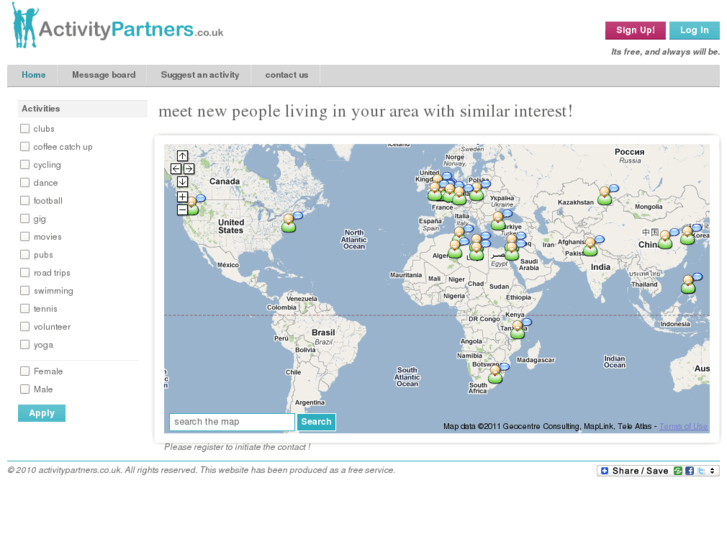
Task: Zoom in the map with plus
Action: click(182, 197)
